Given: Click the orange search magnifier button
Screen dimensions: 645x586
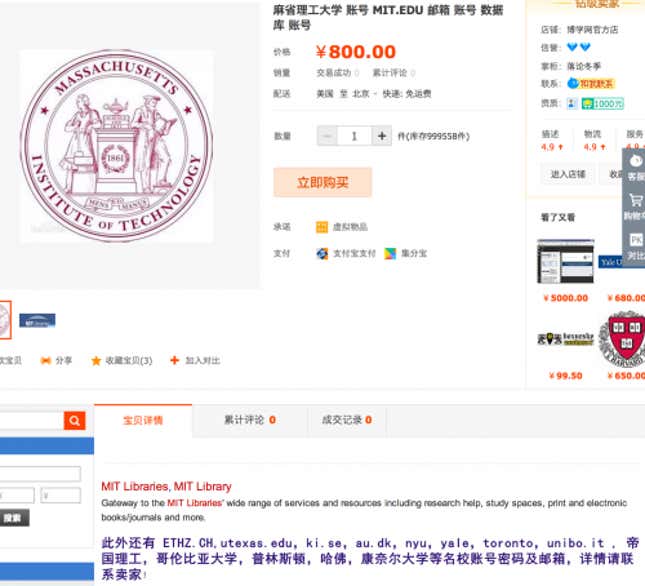Looking at the screenshot, I should point(74,420).
